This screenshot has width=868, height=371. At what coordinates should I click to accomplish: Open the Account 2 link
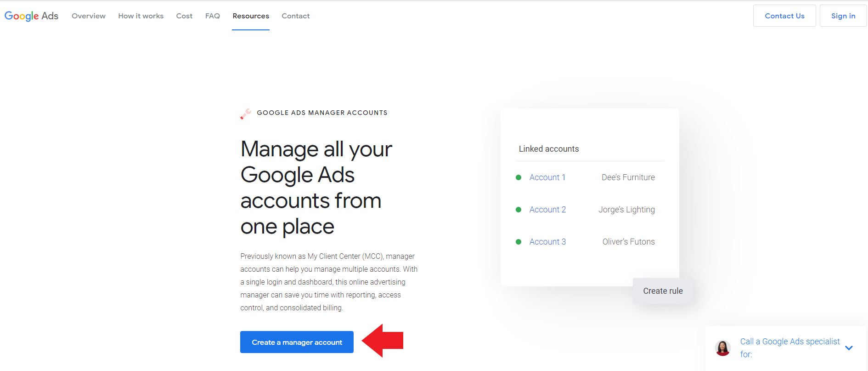click(547, 210)
